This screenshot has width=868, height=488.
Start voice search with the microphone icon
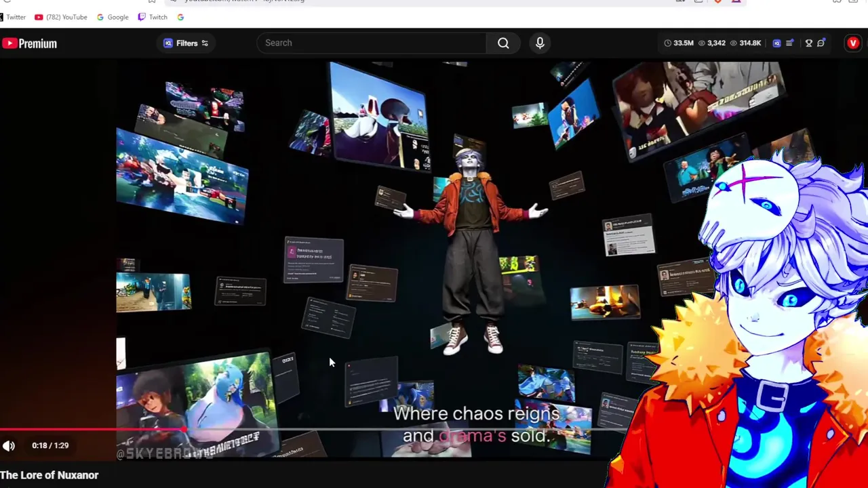tap(540, 43)
